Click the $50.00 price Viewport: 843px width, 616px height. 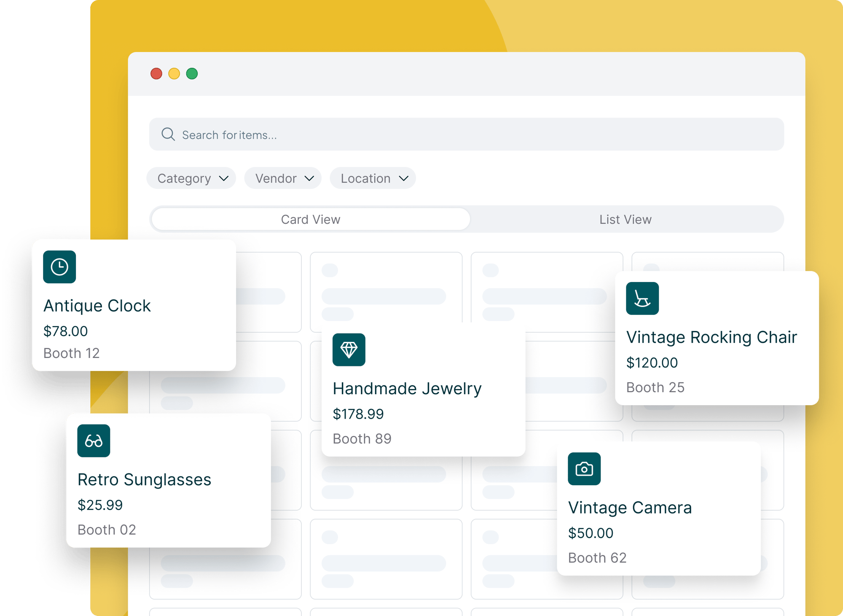[x=591, y=533]
